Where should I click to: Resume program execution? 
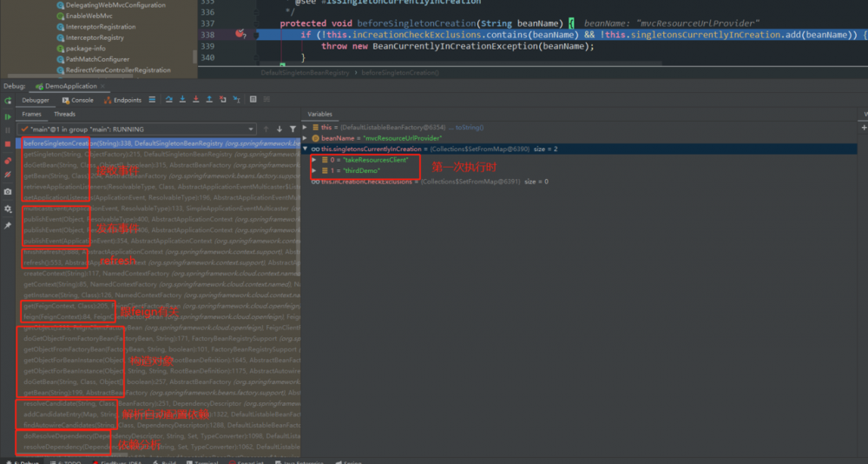[x=8, y=117]
